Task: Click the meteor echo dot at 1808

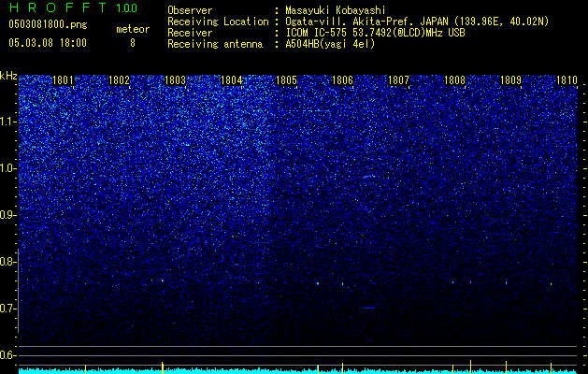Action: tap(452, 282)
